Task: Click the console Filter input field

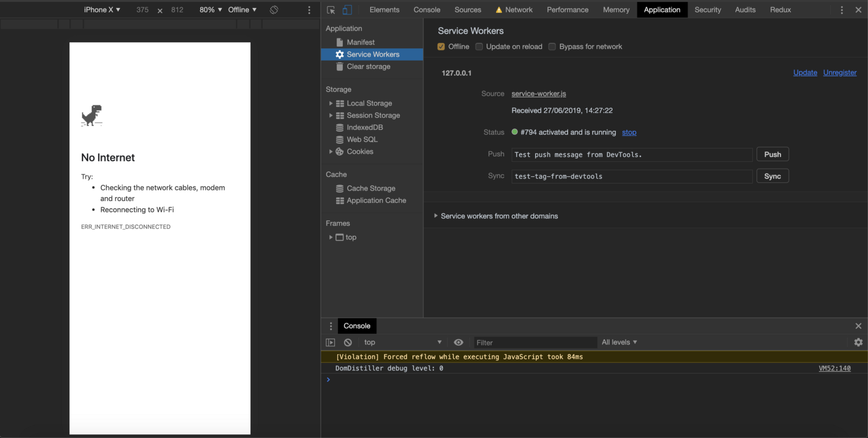Action: pos(534,342)
